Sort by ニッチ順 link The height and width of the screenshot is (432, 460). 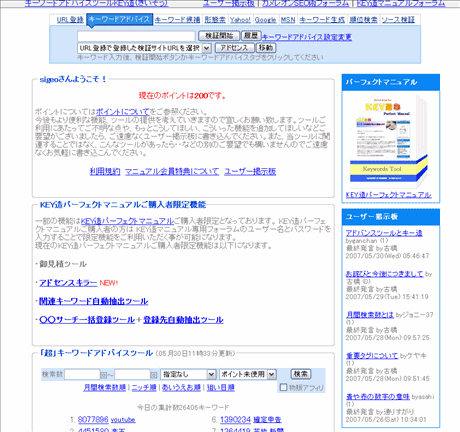(x=144, y=387)
